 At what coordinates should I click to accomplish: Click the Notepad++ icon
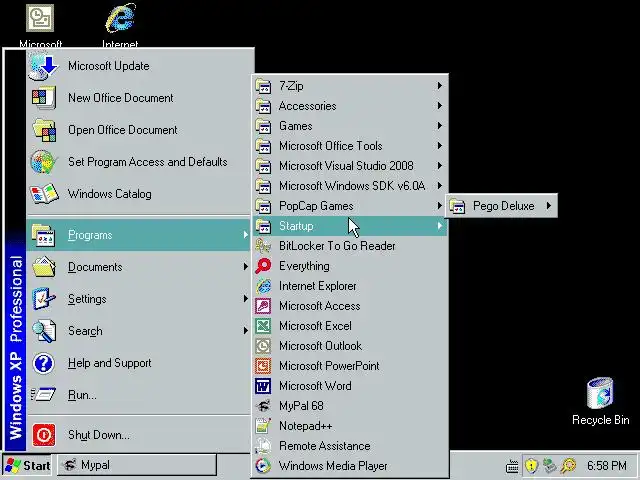click(263, 426)
